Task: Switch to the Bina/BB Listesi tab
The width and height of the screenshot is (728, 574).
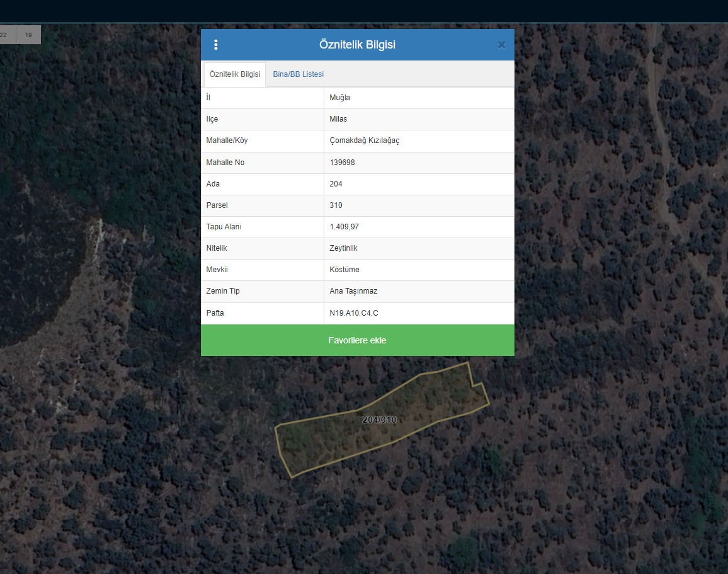Action: pyautogui.click(x=299, y=74)
